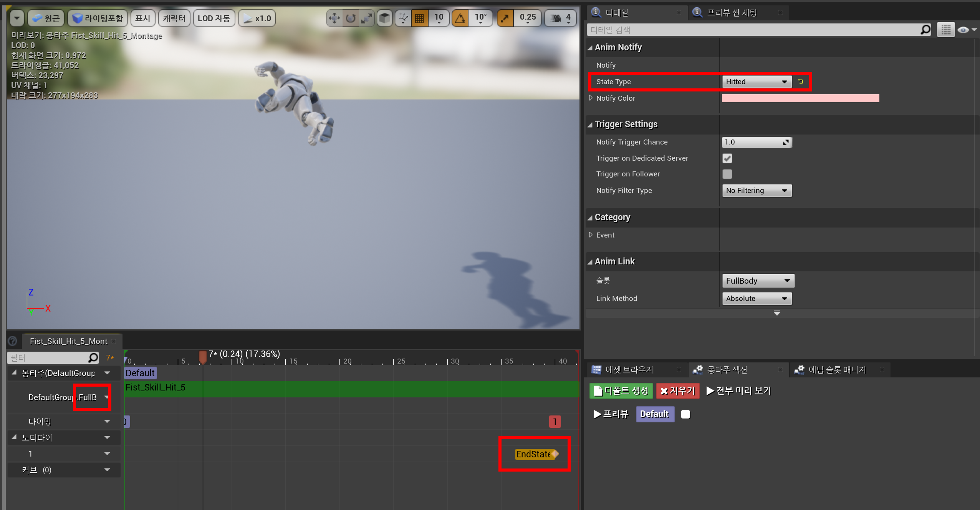This screenshot has width=980, height=510.
Task: Click the pink Notify Color swatch
Action: pyautogui.click(x=800, y=98)
